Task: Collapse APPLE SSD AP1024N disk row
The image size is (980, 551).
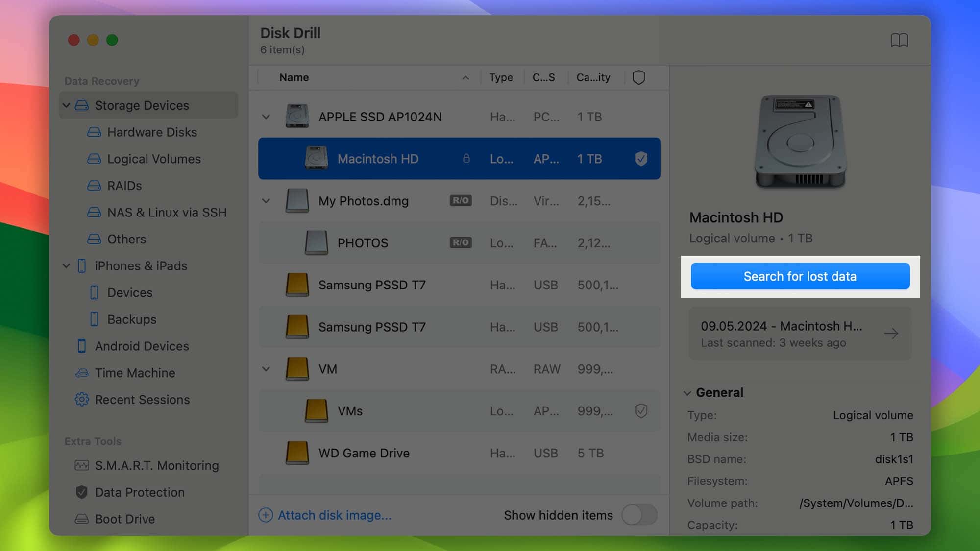Action: [x=266, y=117]
